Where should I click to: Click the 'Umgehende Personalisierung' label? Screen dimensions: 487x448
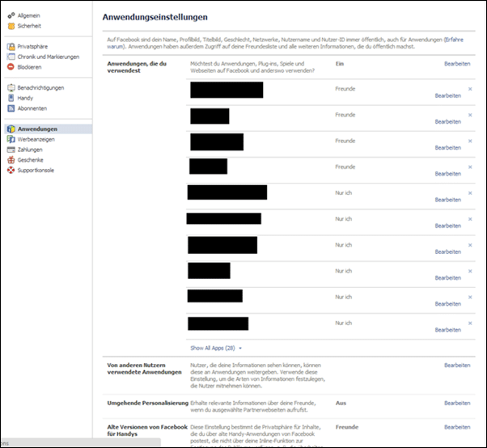point(148,403)
